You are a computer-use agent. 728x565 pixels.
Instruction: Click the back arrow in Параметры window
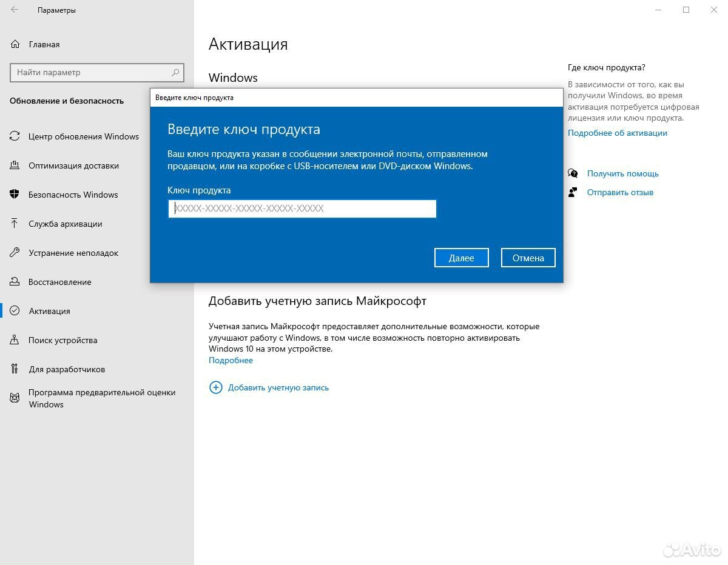(x=15, y=10)
